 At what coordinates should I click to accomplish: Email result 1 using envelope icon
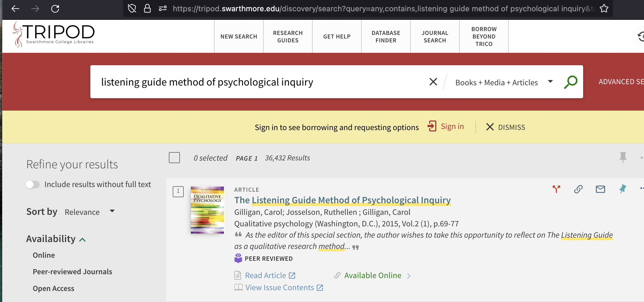click(x=600, y=189)
